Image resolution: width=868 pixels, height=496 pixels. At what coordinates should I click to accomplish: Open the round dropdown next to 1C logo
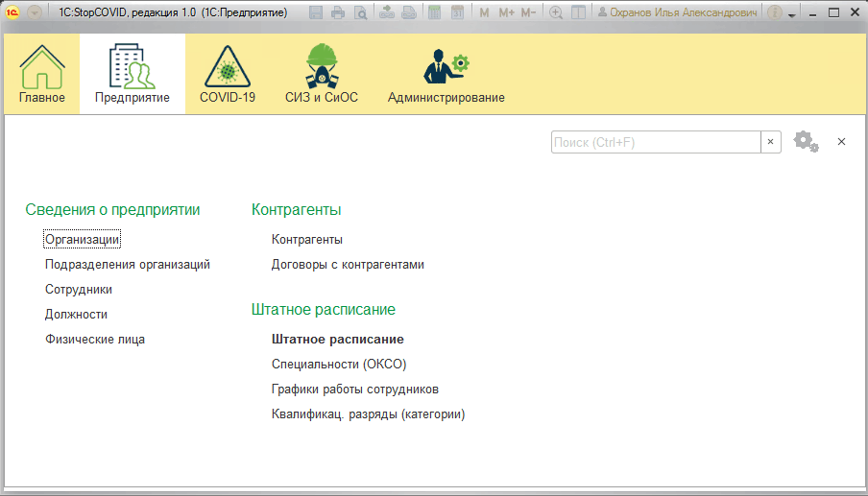tap(35, 12)
